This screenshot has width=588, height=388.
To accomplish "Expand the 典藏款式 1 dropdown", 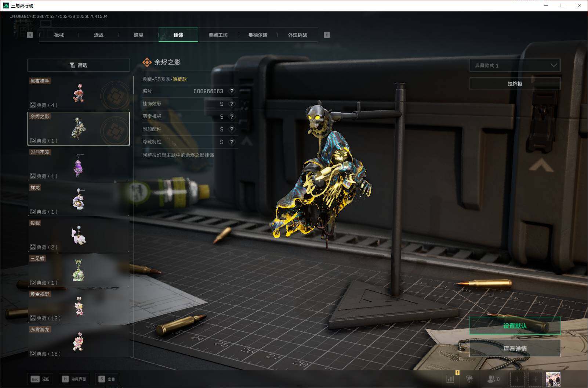I will (515, 65).
